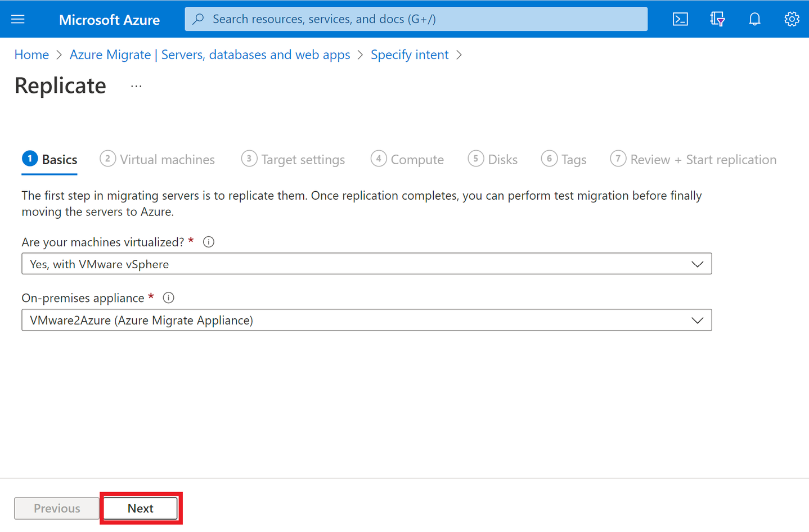Open the Directories and subscriptions filter icon

coord(717,19)
